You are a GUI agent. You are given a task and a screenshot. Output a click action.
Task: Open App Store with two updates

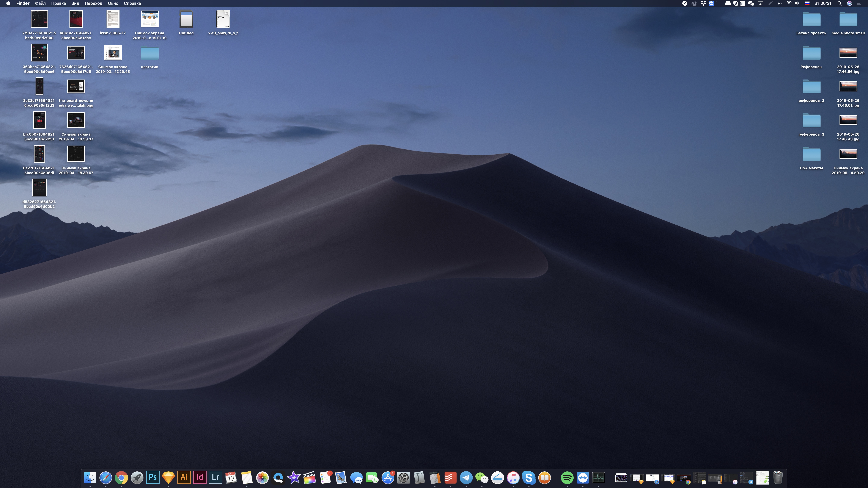(388, 478)
